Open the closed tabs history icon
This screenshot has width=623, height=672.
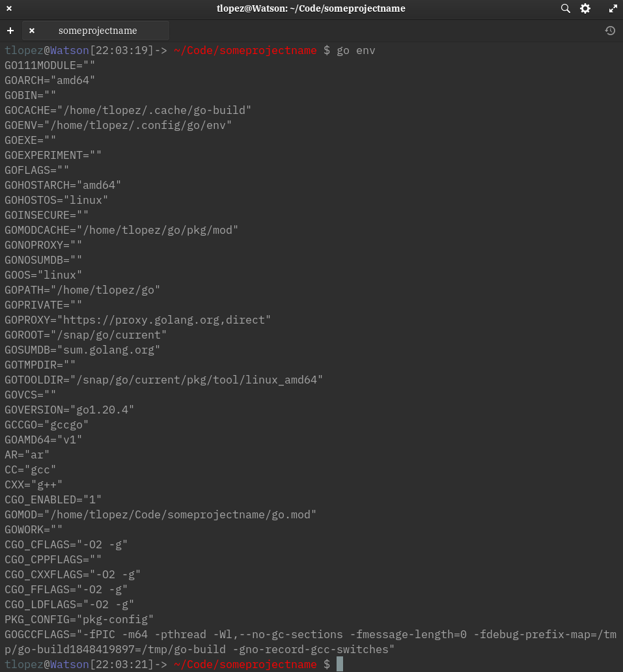(610, 31)
